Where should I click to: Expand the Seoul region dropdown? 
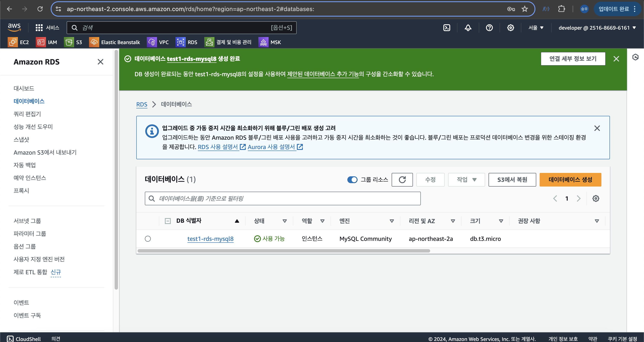[x=536, y=28]
